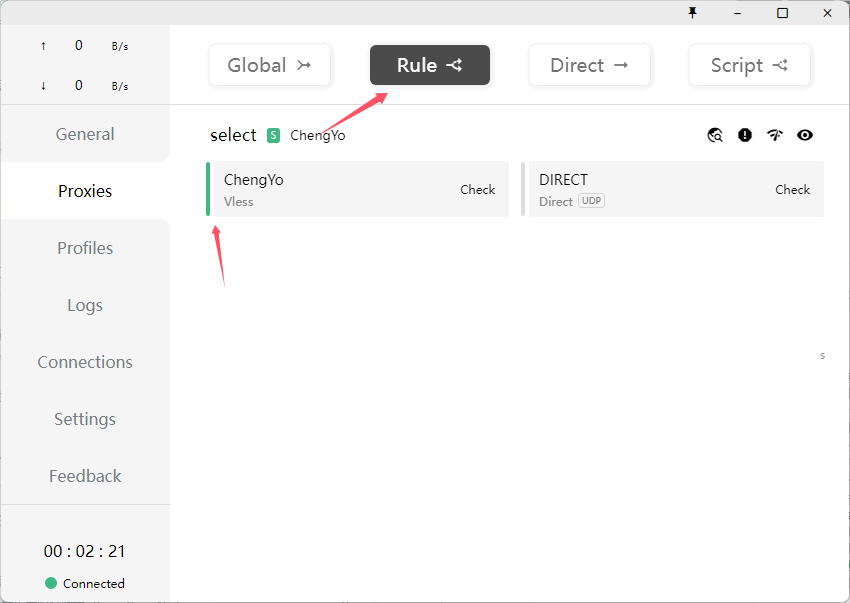This screenshot has height=603, width=850.
Task: Go to the Connections tab
Action: [85, 362]
